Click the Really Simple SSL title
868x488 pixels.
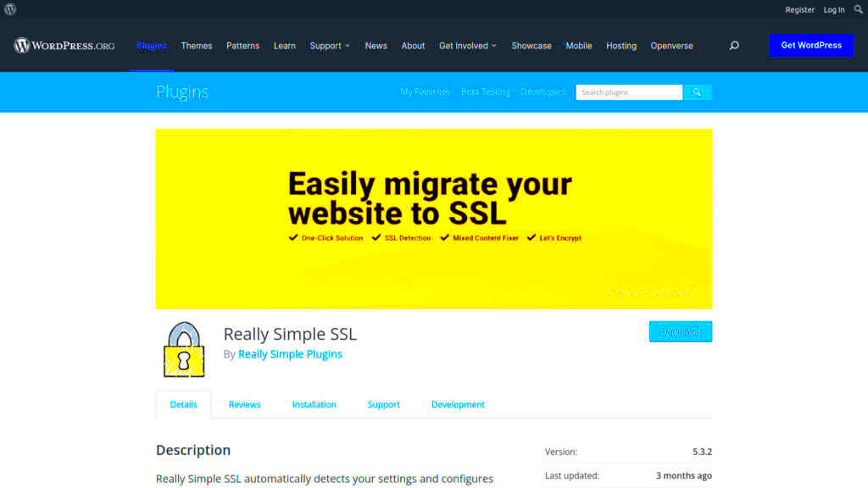click(x=290, y=334)
